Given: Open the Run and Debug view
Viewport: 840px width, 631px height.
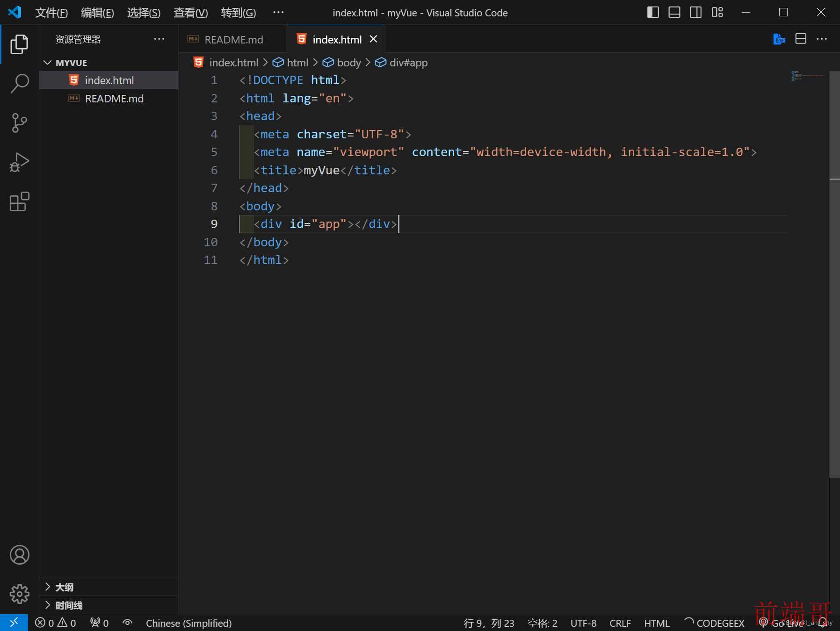Looking at the screenshot, I should [x=19, y=162].
